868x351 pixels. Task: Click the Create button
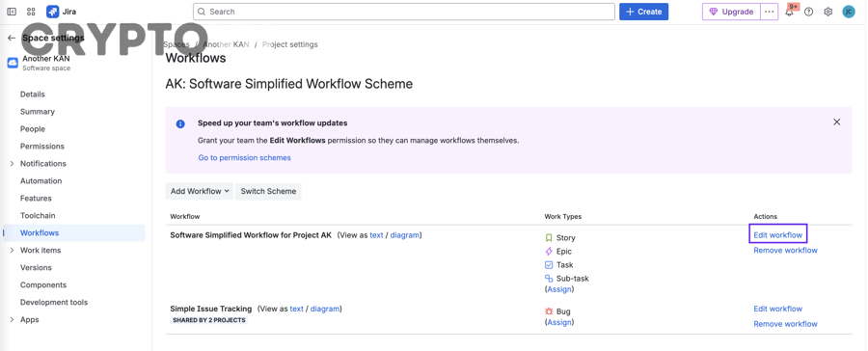pyautogui.click(x=643, y=12)
